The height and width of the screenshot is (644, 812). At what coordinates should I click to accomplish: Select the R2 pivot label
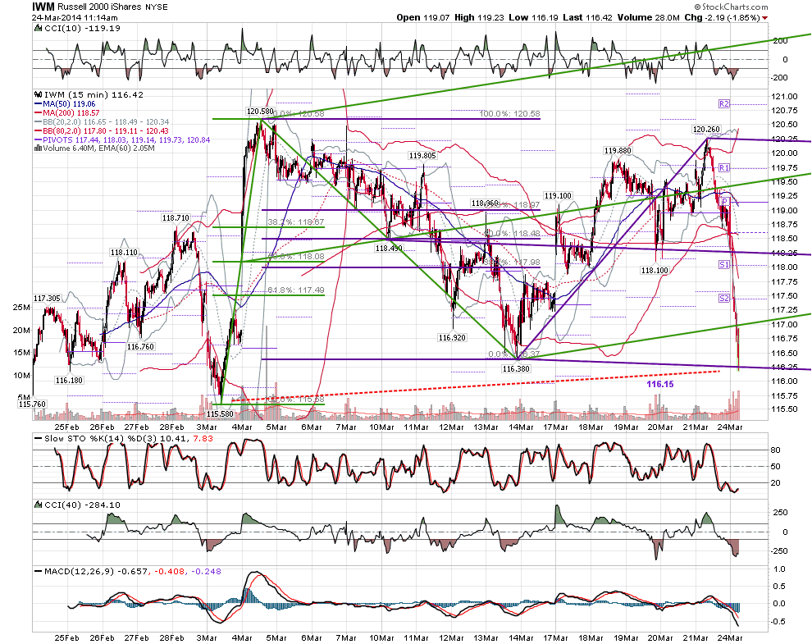pos(723,104)
